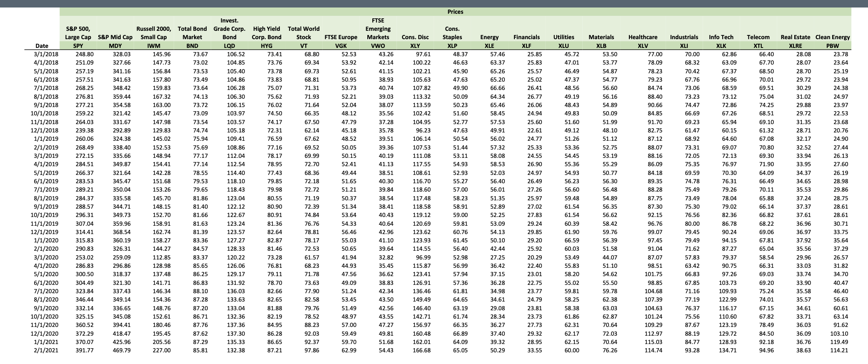The height and width of the screenshot is (364, 868).
Task: Click the date cell "12/1/2018"
Action: coord(45,130)
